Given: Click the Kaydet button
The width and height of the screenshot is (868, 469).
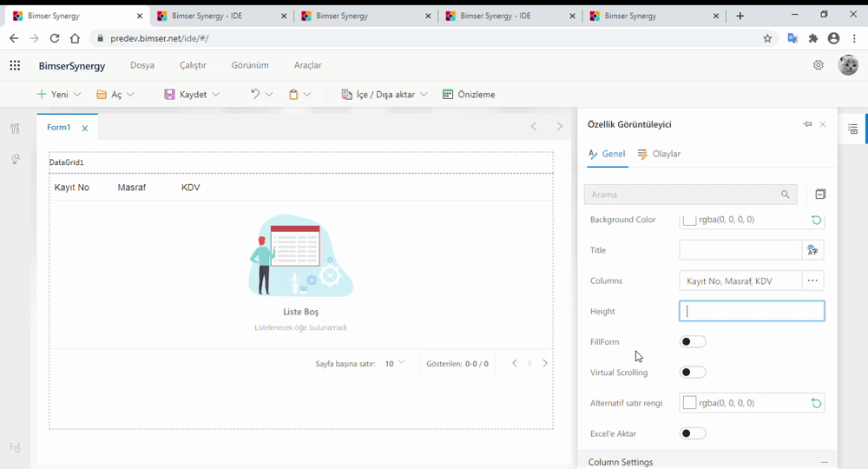Looking at the screenshot, I should tap(186, 94).
